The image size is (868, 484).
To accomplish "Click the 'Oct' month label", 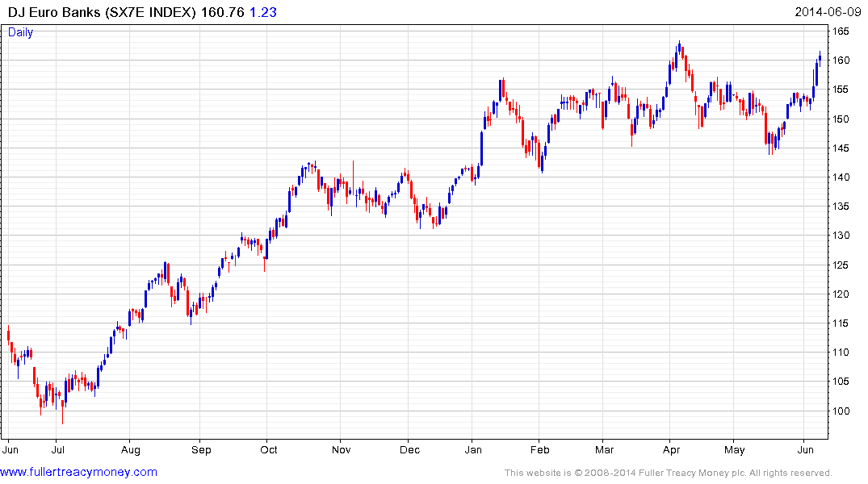I will point(269,450).
